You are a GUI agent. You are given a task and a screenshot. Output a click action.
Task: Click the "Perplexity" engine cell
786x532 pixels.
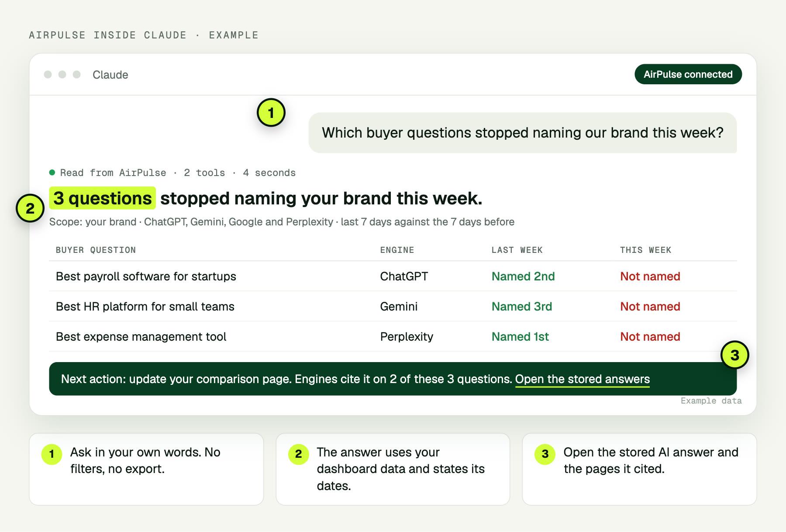tap(407, 337)
